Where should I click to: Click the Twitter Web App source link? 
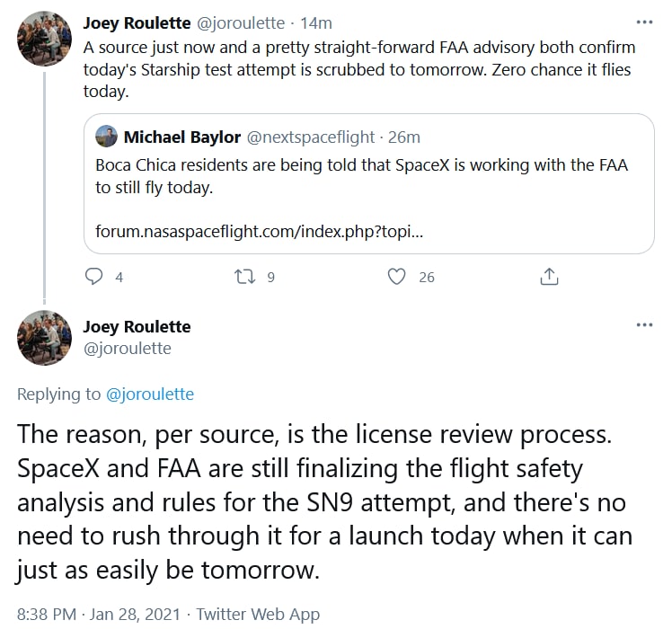pyautogui.click(x=258, y=615)
